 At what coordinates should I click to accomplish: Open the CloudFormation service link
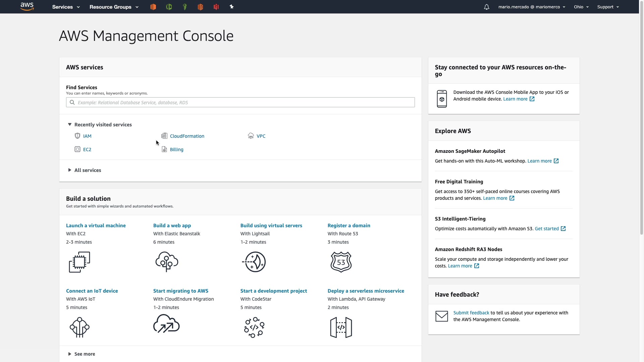pyautogui.click(x=187, y=136)
